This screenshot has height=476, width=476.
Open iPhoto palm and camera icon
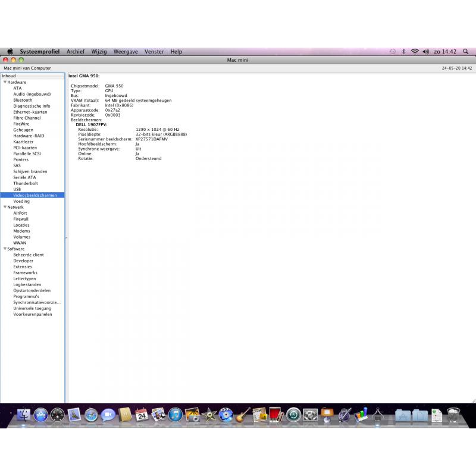click(192, 415)
